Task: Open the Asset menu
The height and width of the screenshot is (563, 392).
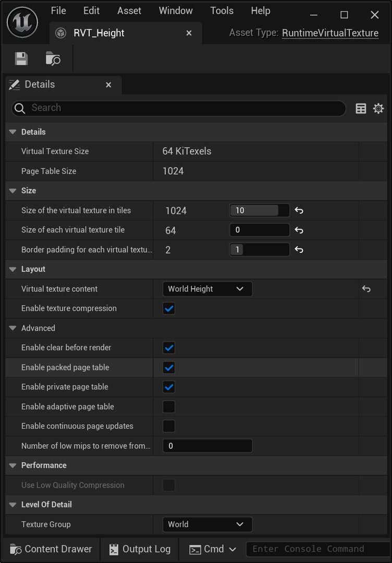Action: (x=129, y=10)
